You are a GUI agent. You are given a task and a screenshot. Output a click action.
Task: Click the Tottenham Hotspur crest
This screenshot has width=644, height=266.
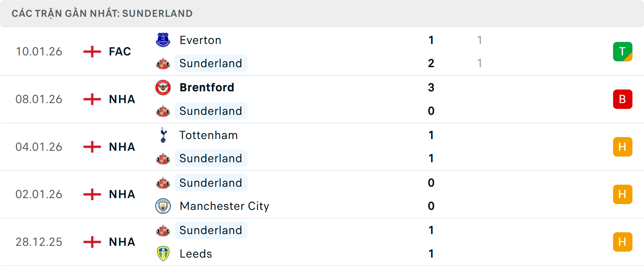(x=163, y=135)
